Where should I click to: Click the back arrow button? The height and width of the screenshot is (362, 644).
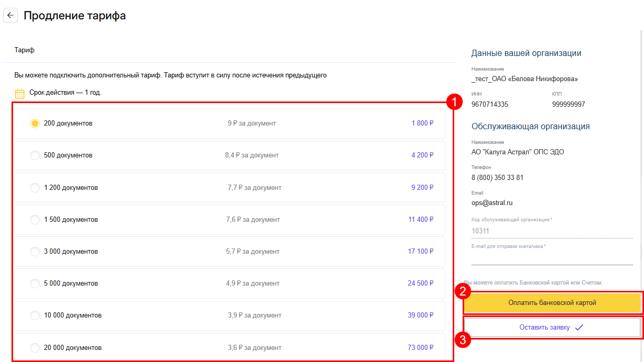pos(10,16)
